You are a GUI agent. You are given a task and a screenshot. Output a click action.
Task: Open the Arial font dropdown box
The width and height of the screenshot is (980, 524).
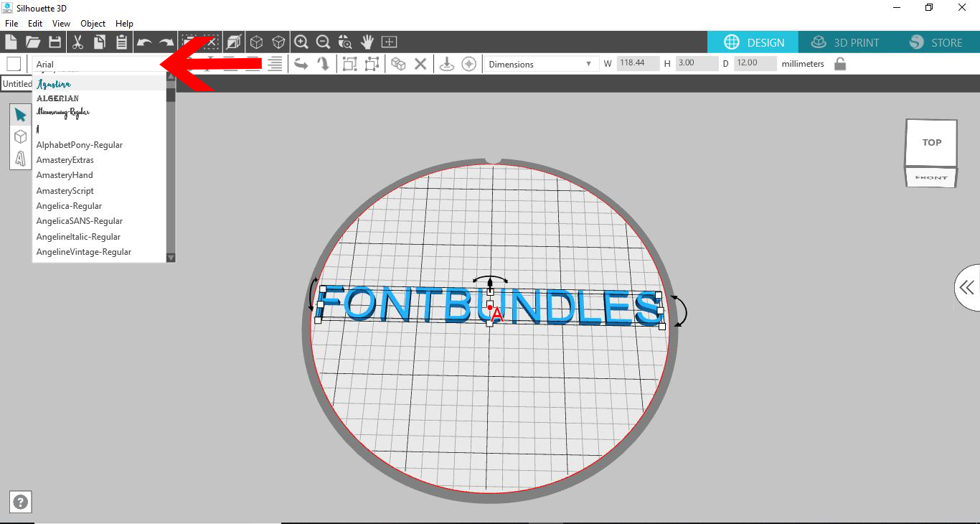(x=100, y=64)
